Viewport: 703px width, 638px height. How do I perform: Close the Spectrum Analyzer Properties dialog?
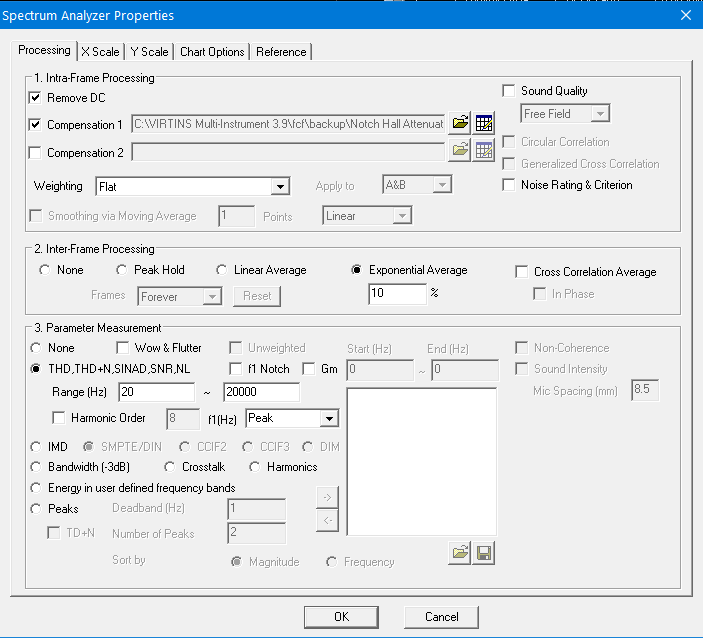[x=686, y=15]
